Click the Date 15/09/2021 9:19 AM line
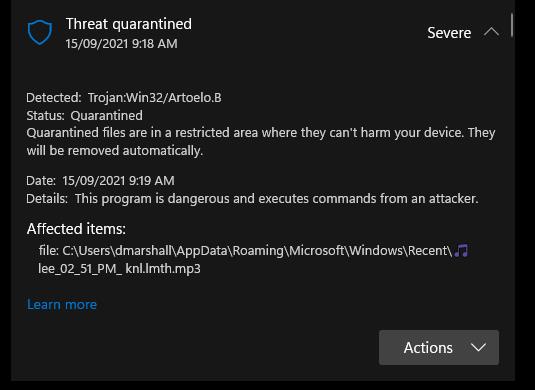Image resolution: width=535 pixels, height=390 pixels. click(x=100, y=180)
